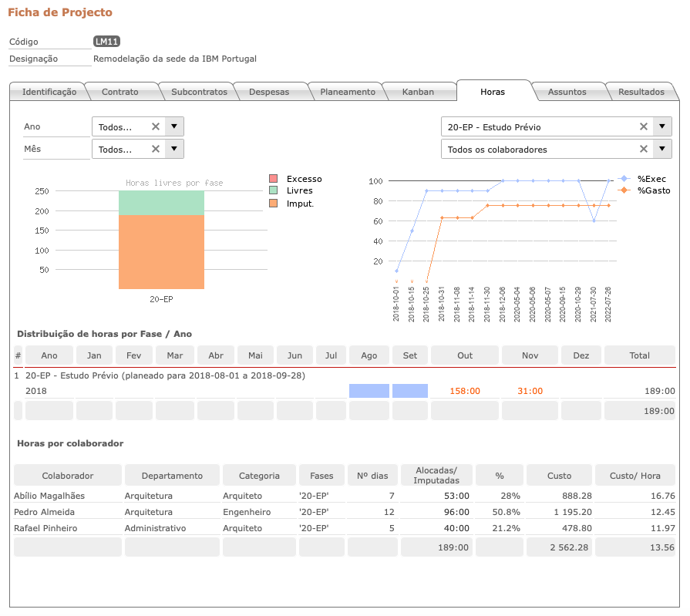Click the 158:00 hours value for October
690x616 pixels.
tap(465, 391)
